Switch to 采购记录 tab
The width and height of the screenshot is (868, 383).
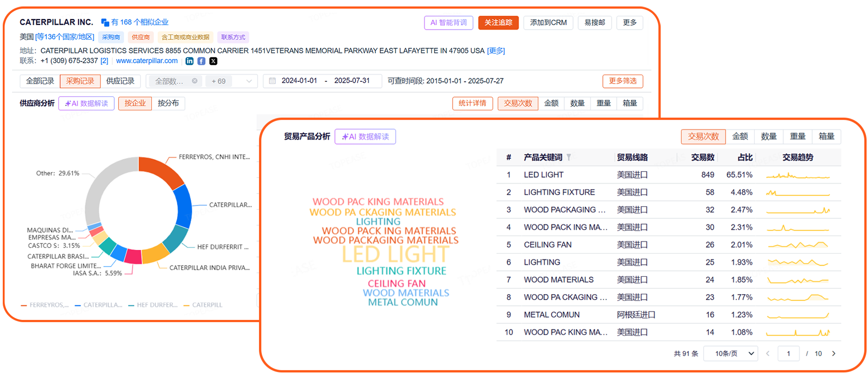(80, 81)
